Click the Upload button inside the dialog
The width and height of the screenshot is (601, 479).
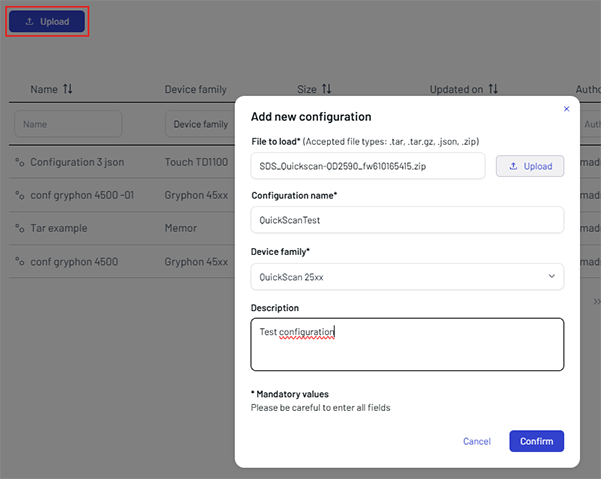point(530,166)
